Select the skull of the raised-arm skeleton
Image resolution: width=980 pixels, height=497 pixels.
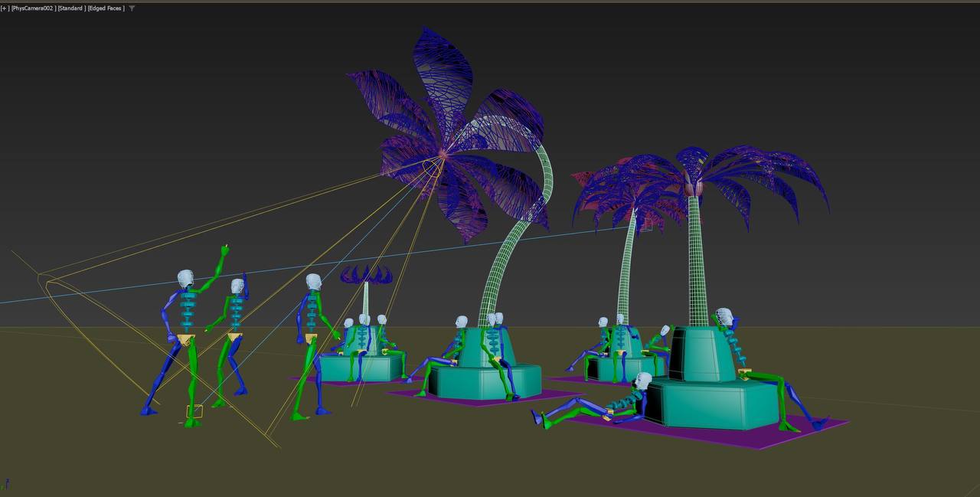pyautogui.click(x=185, y=279)
